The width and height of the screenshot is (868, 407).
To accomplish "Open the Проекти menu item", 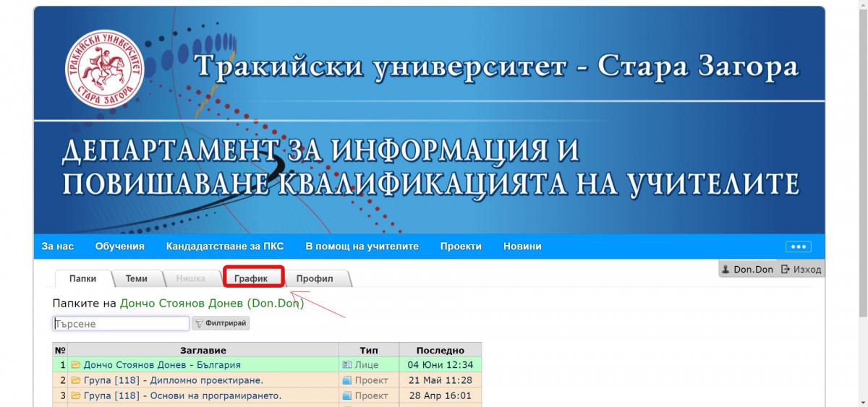I will tap(461, 247).
